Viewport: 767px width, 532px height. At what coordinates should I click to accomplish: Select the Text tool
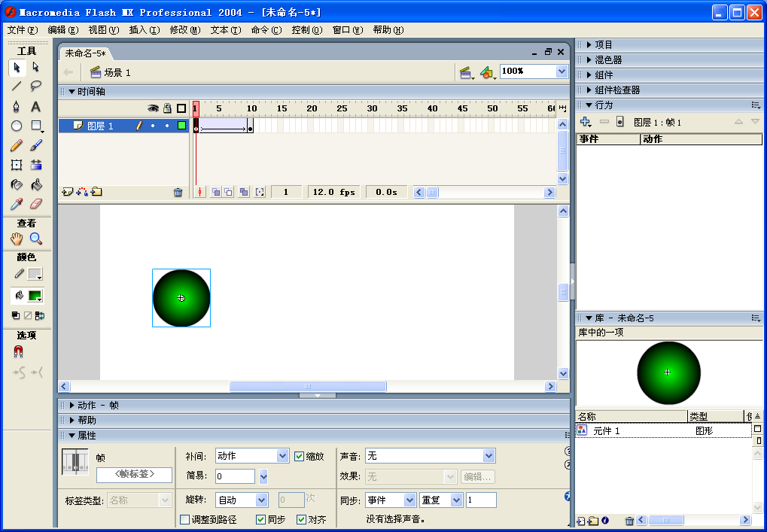click(36, 106)
